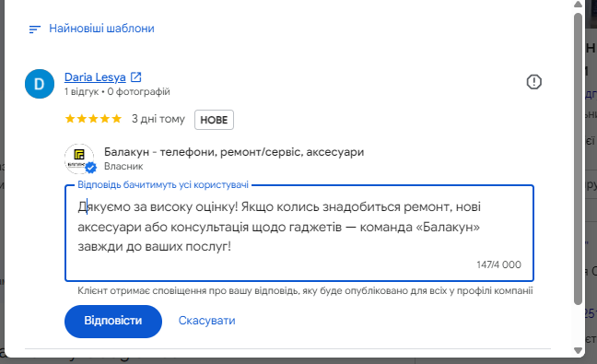Click the sort lines icon beside Найновіші шаблони

(35, 29)
